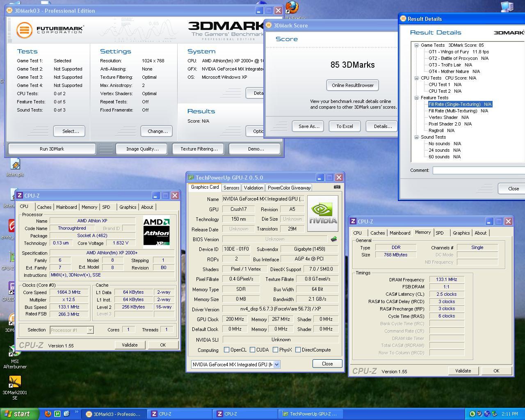
Task: Toggle the PhysX checkbox
Action: [275, 350]
